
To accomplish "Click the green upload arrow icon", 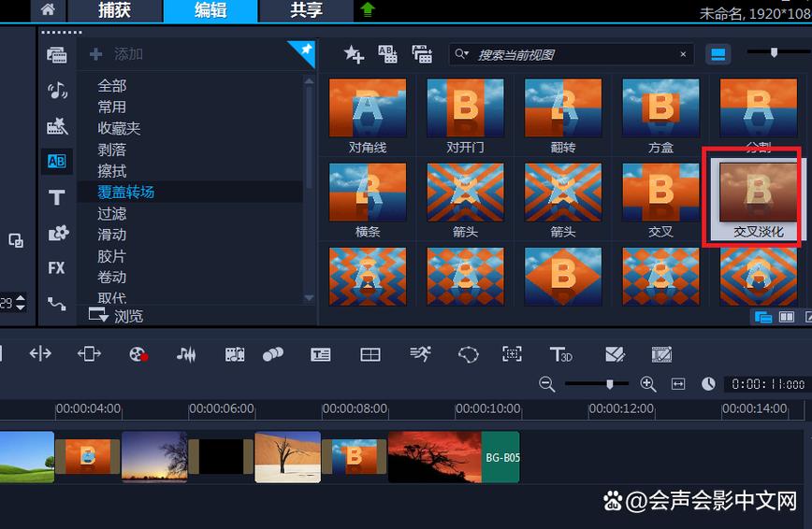I will coord(367,9).
